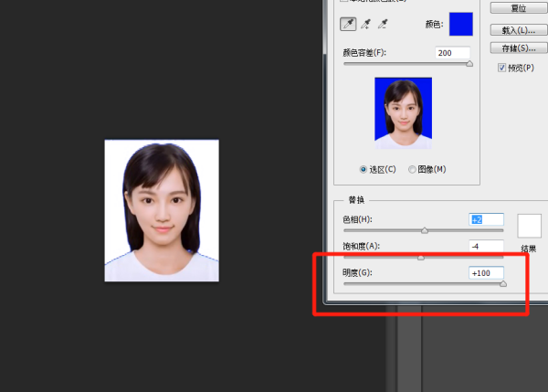Screen dimensions: 548x392
Task: Choose the 图像(M) image radio button
Action: click(x=413, y=169)
